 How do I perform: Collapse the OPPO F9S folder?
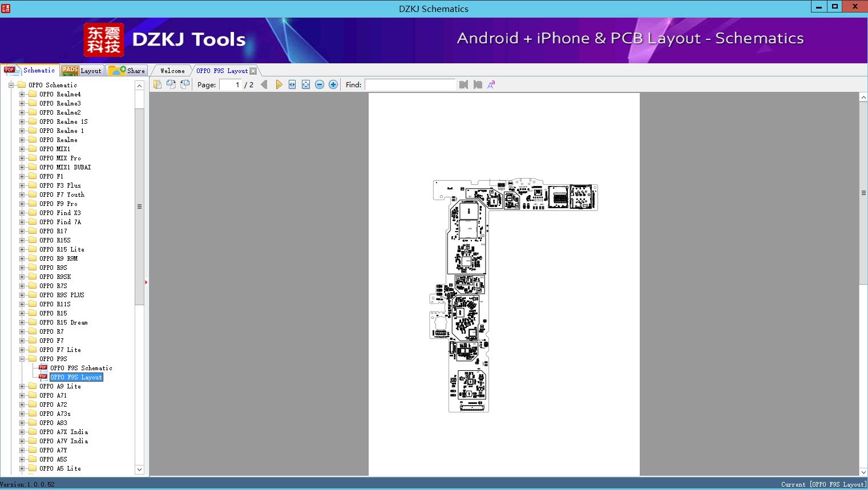tap(22, 359)
